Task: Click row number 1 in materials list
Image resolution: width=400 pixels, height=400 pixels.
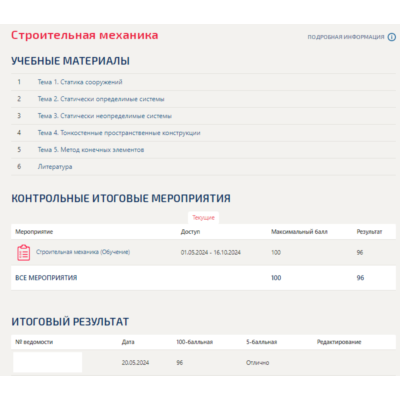Action: [x=19, y=82]
